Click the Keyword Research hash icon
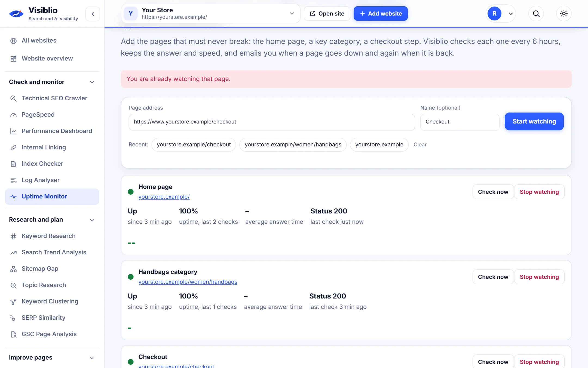 click(13, 236)
